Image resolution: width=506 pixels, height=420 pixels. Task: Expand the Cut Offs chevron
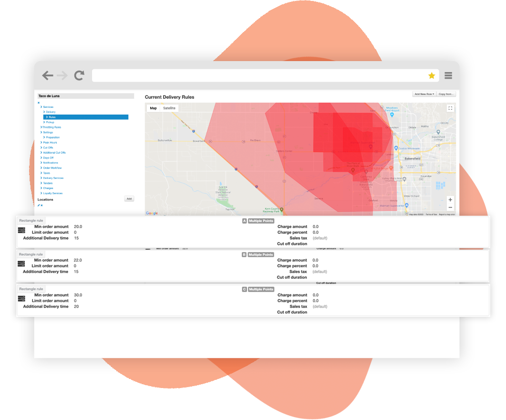(41, 147)
